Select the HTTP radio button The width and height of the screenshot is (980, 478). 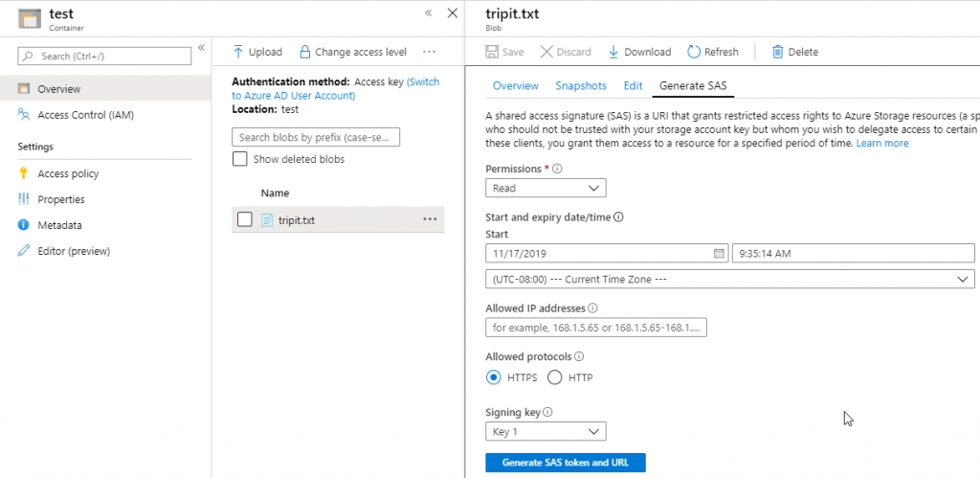point(554,377)
